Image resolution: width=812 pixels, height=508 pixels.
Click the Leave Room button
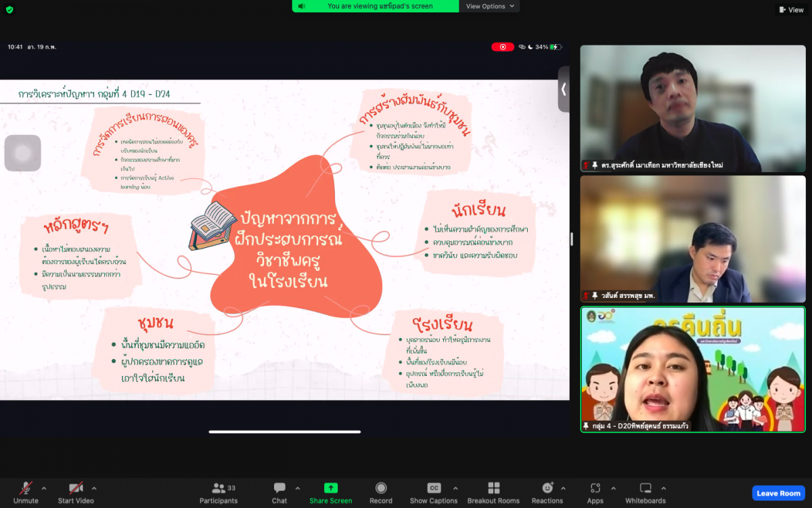[x=778, y=493]
